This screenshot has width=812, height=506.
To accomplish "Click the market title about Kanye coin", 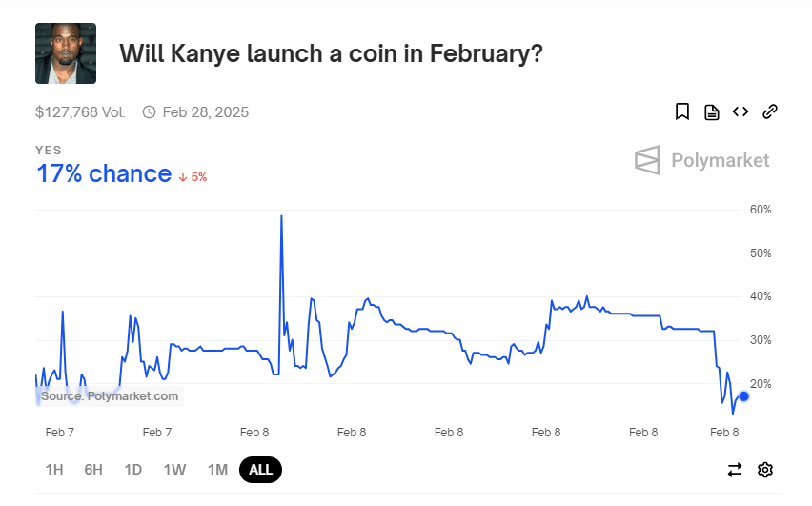I will (332, 53).
